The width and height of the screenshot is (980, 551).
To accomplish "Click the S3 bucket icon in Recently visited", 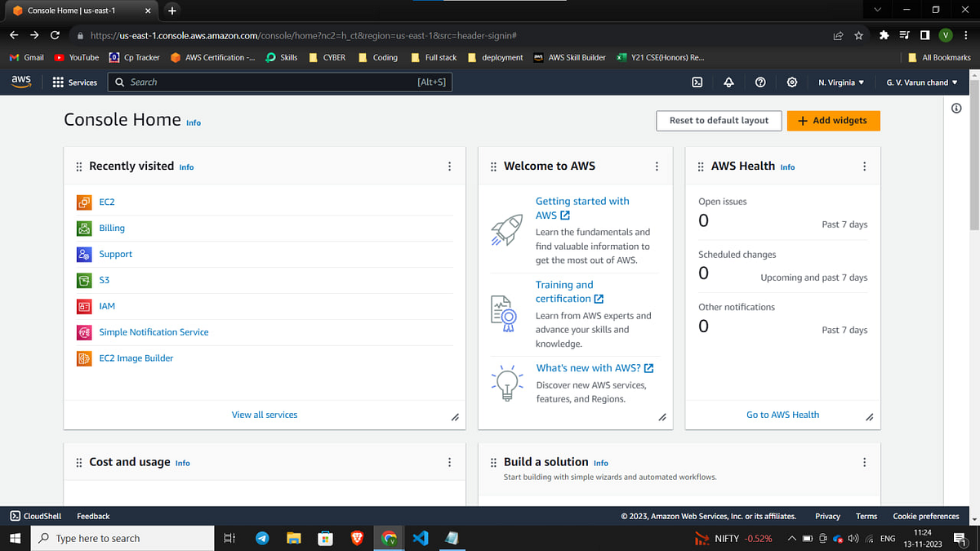I will tap(84, 280).
